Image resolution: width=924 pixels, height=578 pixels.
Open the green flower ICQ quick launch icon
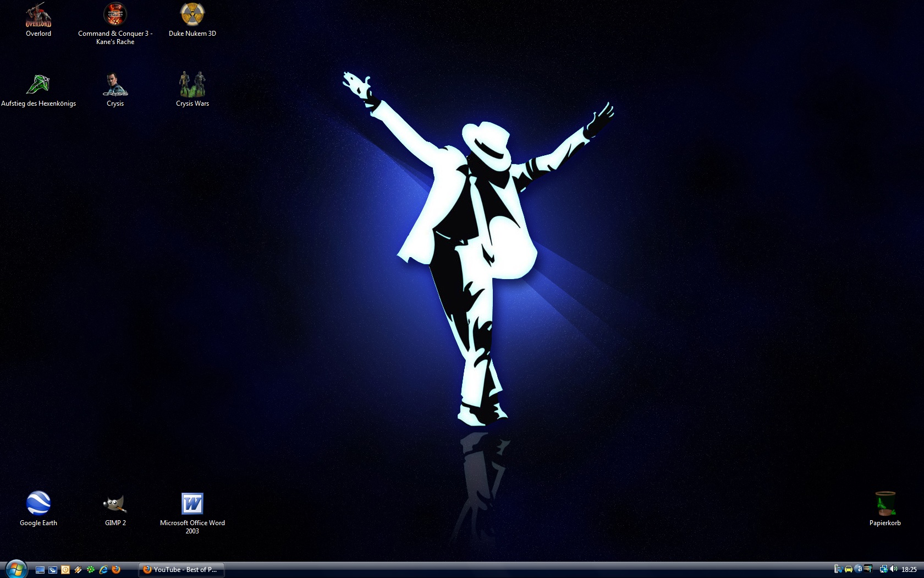[x=91, y=570]
